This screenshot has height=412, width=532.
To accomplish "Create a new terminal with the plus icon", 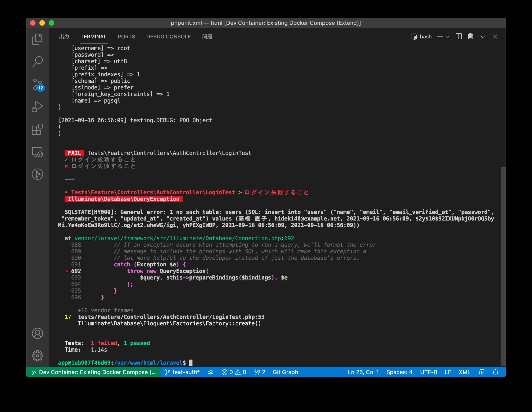I will tap(440, 37).
